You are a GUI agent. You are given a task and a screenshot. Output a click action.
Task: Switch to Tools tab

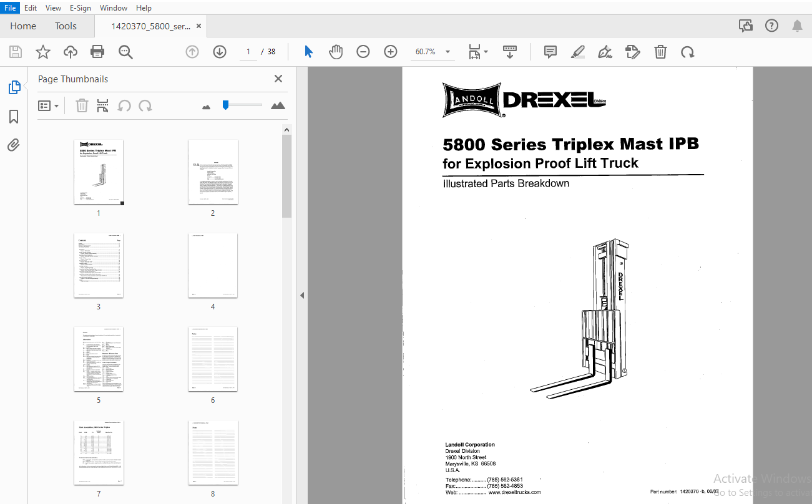click(x=66, y=26)
